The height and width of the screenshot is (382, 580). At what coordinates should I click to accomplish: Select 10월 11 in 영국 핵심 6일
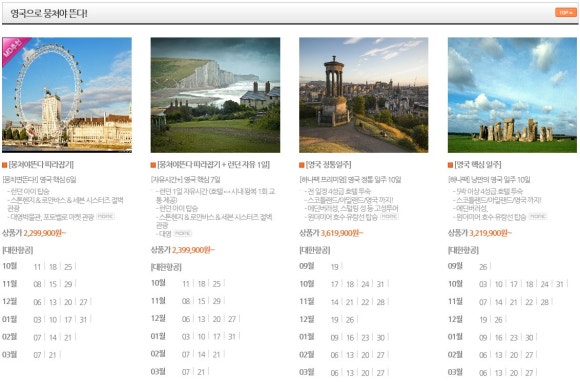pos(37,267)
